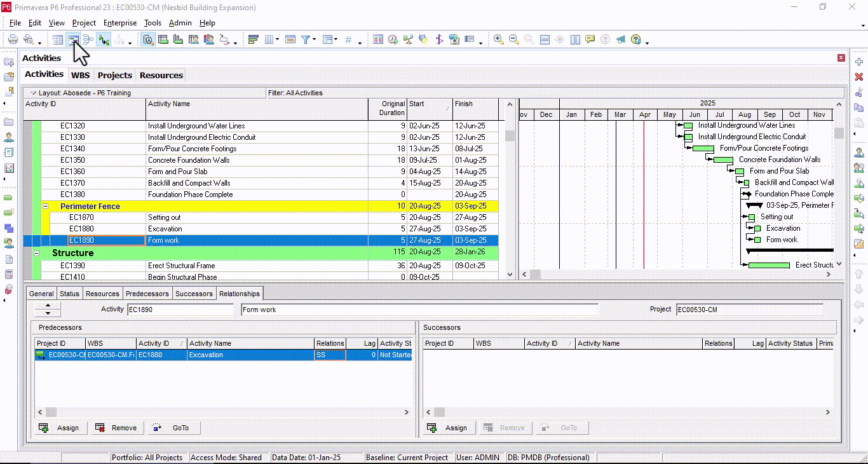Open the Activity Network view icon

[88, 39]
